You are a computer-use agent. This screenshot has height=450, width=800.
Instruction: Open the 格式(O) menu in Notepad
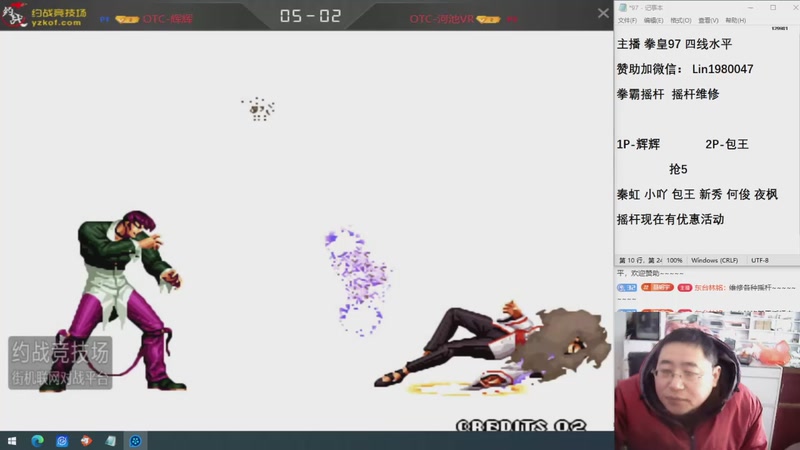(x=681, y=20)
